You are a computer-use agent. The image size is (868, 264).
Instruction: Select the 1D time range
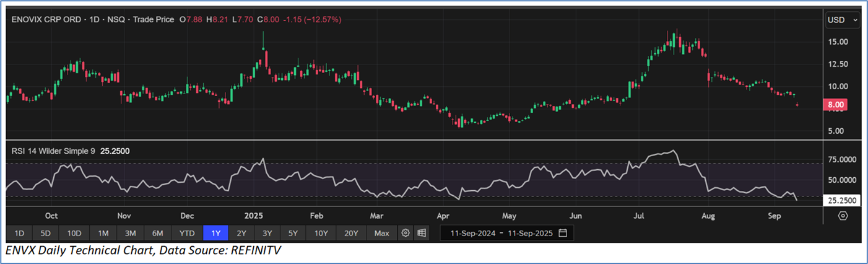(19, 233)
